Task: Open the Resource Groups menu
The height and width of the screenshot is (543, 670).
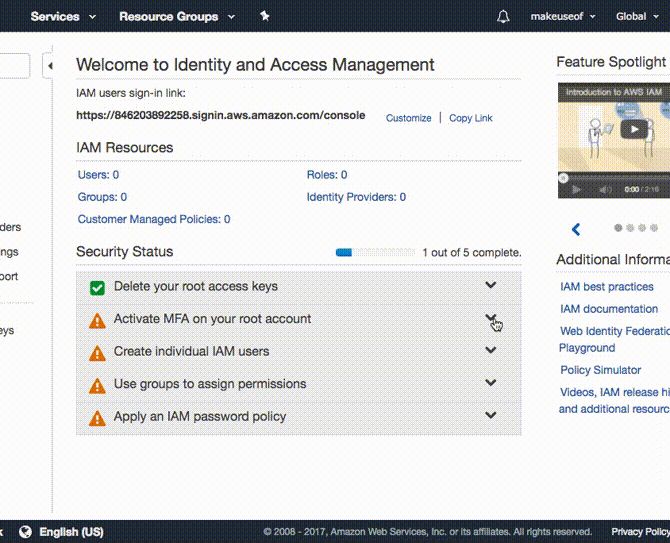Action: click(177, 17)
